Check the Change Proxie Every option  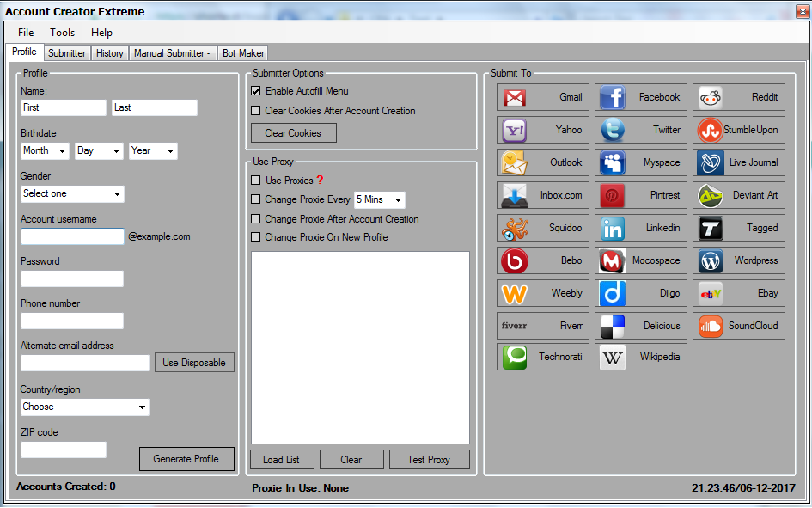coord(256,199)
